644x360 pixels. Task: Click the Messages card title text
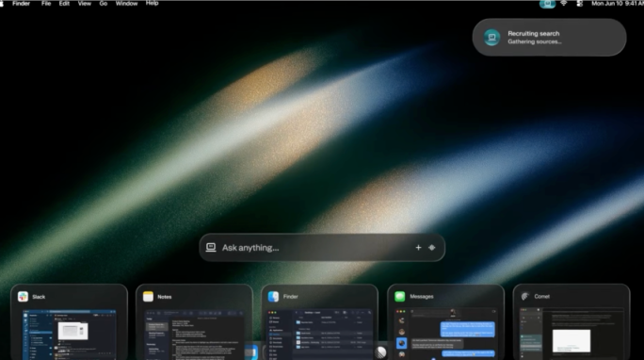[x=422, y=296]
